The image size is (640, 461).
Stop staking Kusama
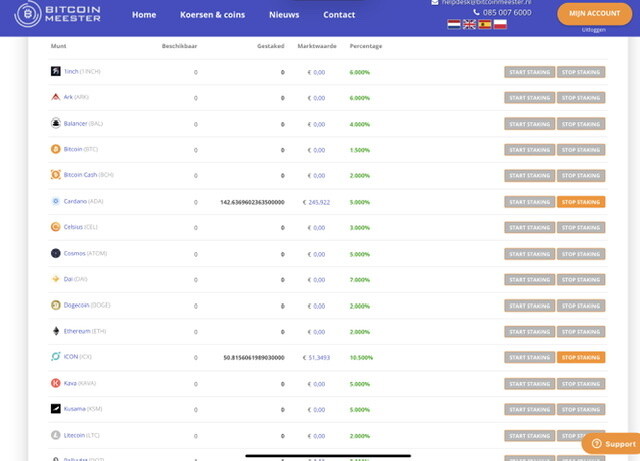click(x=581, y=410)
